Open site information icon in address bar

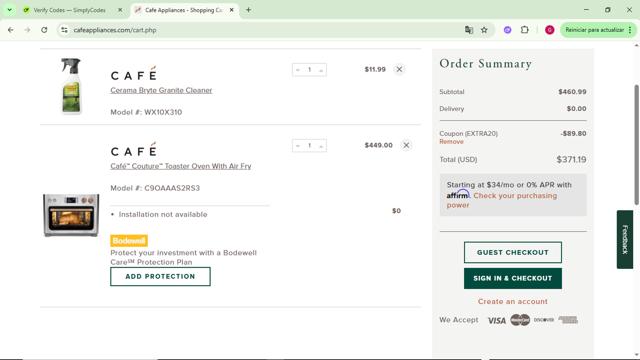(x=64, y=30)
